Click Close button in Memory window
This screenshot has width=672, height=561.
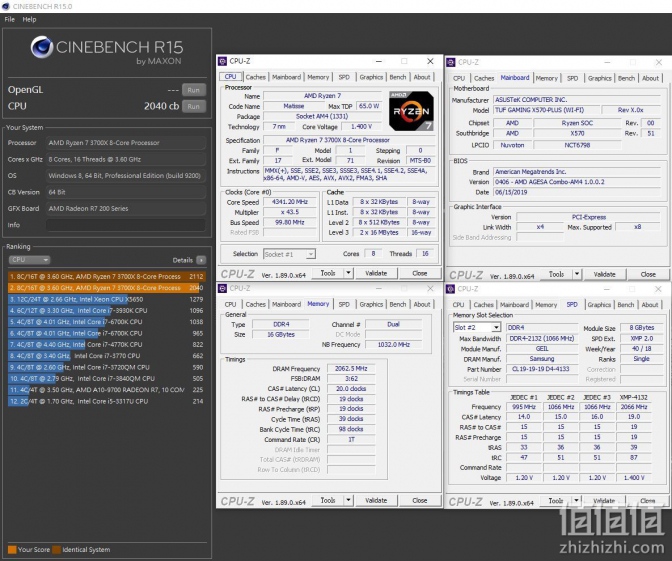[420, 500]
